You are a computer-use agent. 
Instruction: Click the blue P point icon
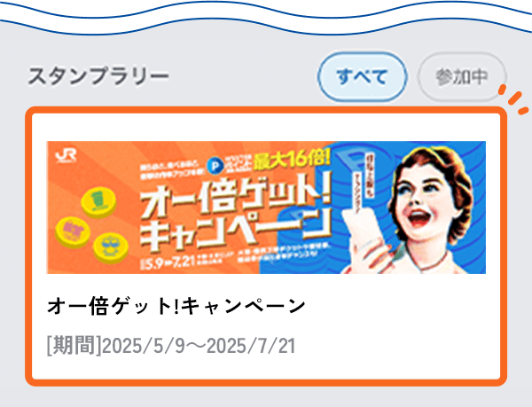[x=215, y=166]
